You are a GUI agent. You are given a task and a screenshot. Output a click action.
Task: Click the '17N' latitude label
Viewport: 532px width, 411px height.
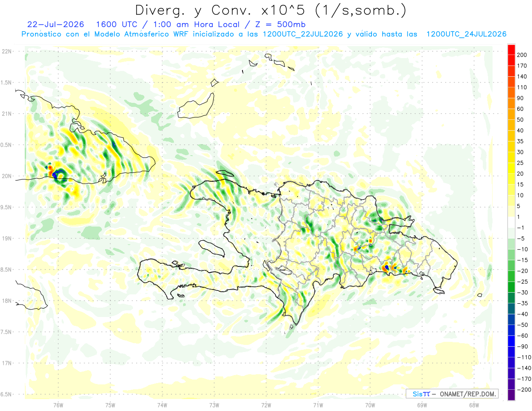click(x=6, y=363)
